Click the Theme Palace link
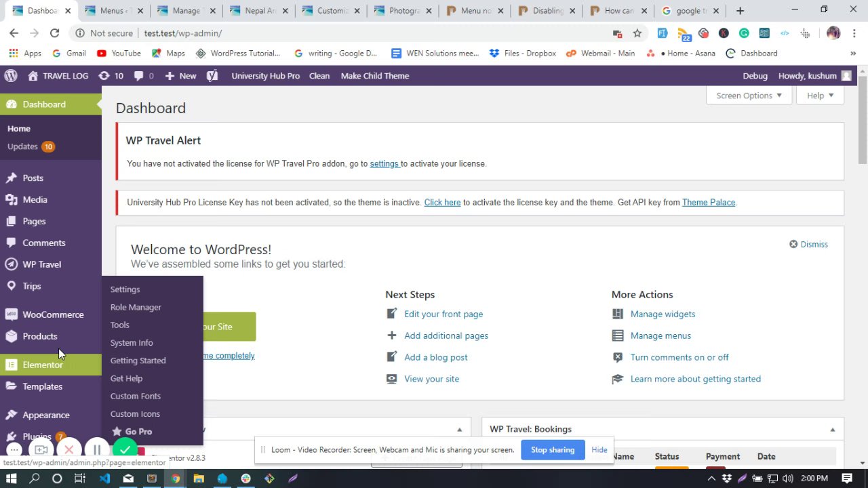This screenshot has width=868, height=488. [x=709, y=202]
